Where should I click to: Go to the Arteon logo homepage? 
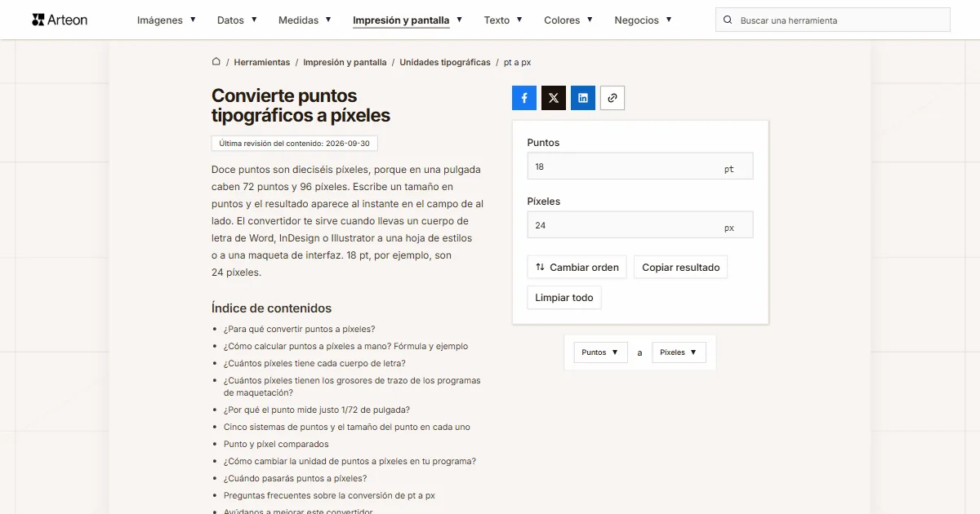60,20
